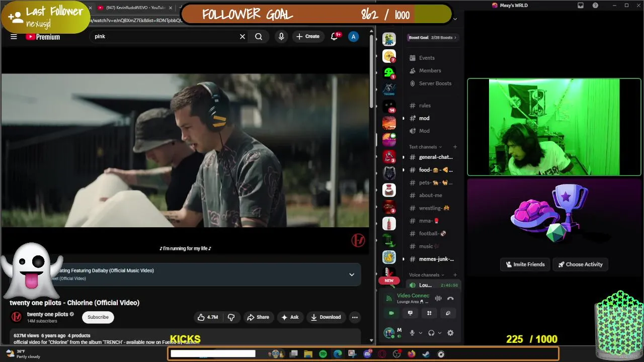
Task: Add a new voice channel
Action: 455,275
